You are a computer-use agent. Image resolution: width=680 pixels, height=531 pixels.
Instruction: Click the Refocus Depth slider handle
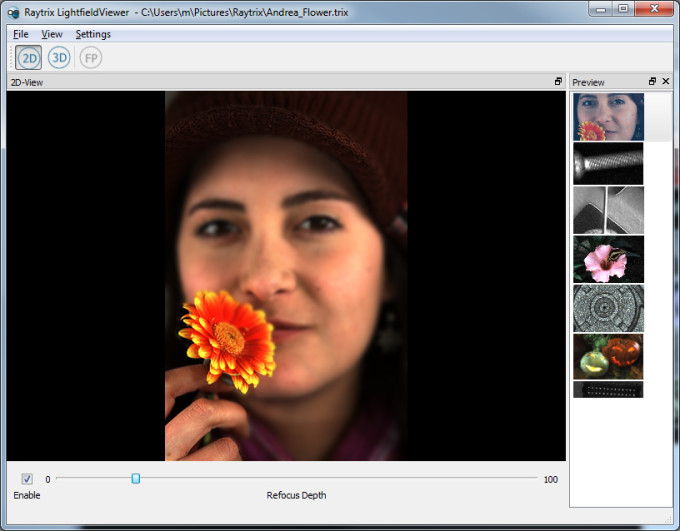(x=136, y=479)
